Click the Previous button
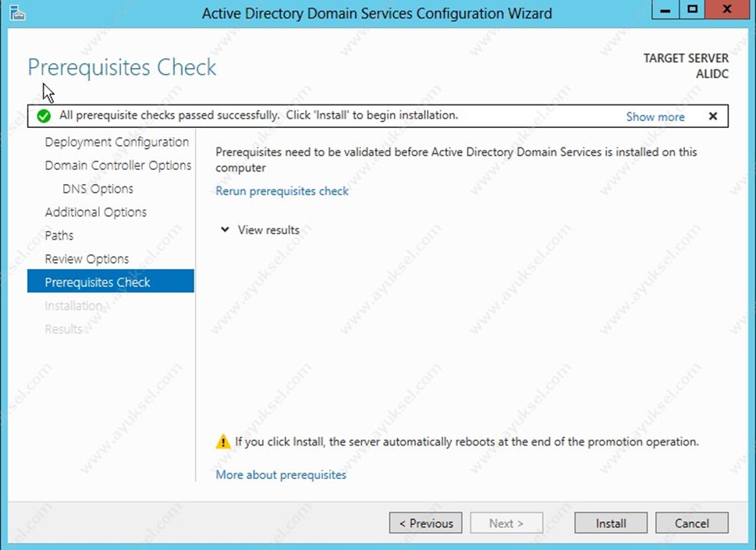The height and width of the screenshot is (550, 756). 426,523
